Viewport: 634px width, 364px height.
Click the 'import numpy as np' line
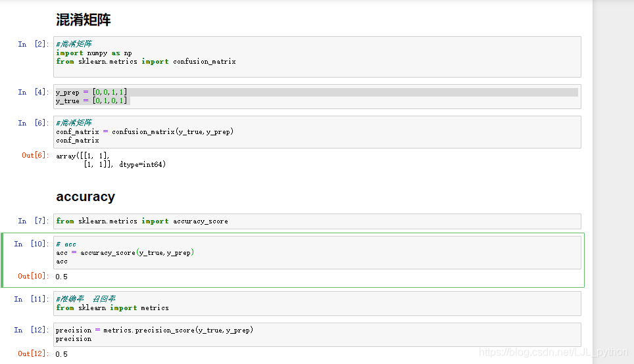click(x=94, y=53)
